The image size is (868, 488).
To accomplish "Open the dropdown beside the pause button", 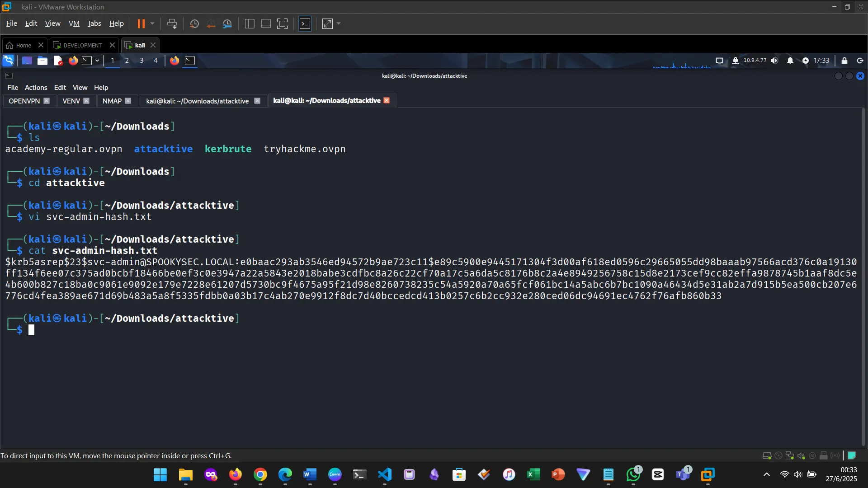I will pos(152,23).
